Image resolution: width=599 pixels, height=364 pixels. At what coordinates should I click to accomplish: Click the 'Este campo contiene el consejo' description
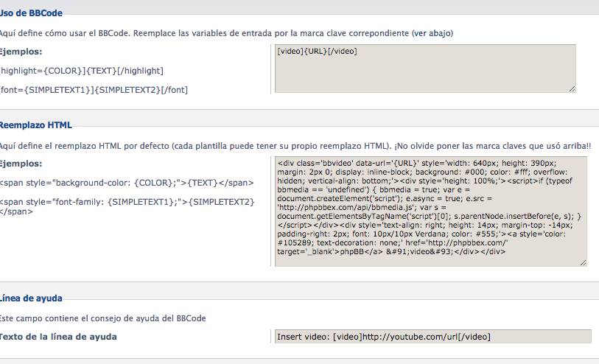point(102,318)
